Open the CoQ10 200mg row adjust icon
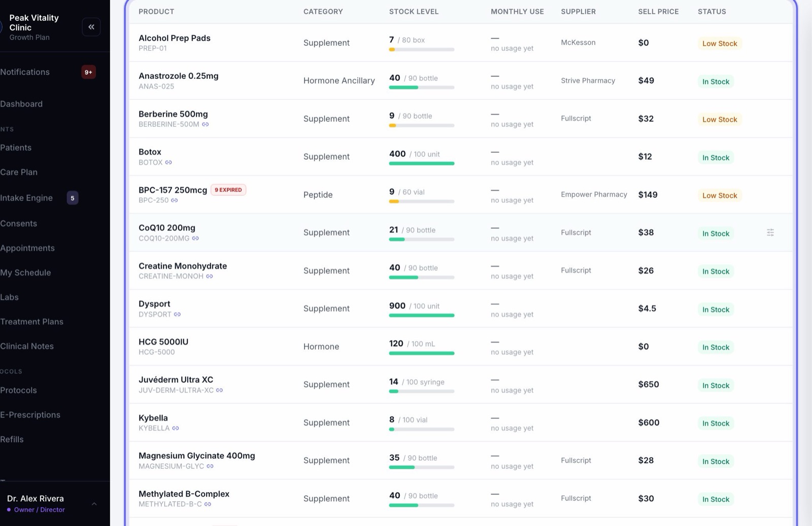 point(770,233)
